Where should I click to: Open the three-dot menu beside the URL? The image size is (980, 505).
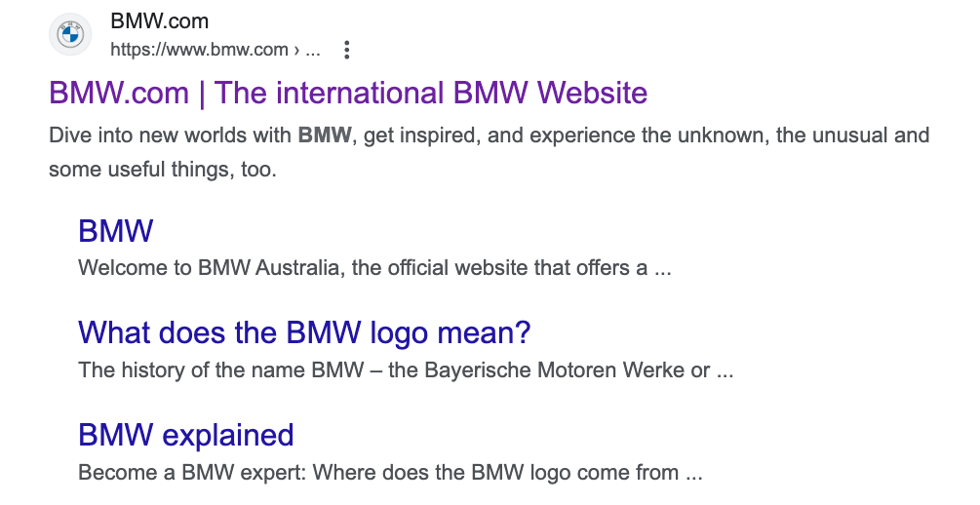(x=347, y=50)
